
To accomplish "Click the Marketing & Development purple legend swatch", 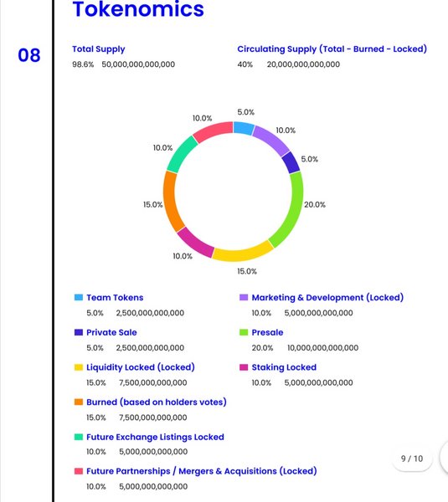I will pos(244,297).
